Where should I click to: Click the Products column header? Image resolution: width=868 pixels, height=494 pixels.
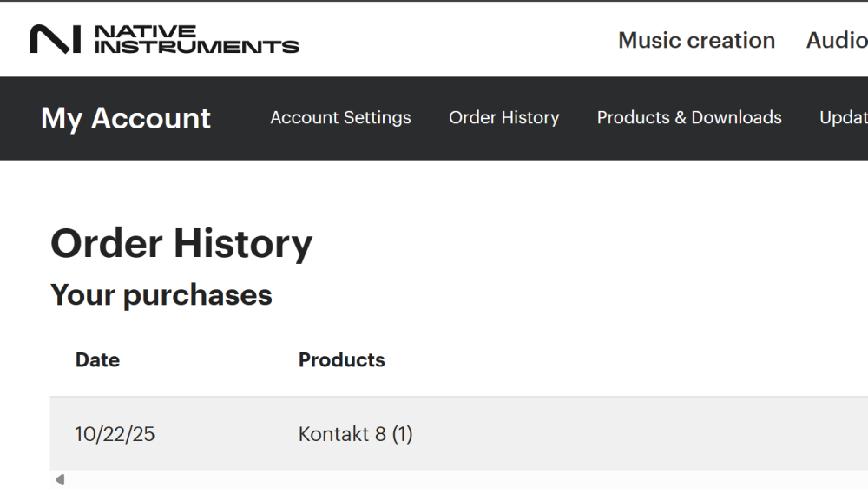click(341, 360)
